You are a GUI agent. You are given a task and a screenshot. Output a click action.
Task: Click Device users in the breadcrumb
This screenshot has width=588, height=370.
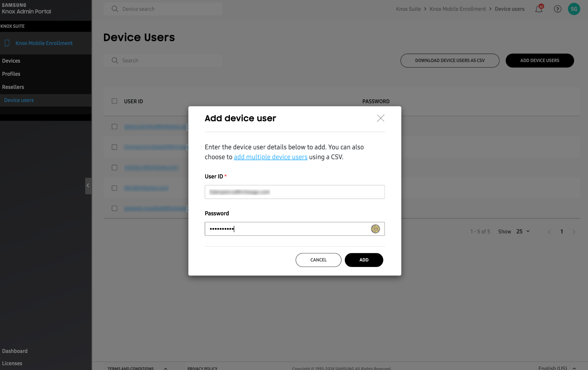(510, 9)
